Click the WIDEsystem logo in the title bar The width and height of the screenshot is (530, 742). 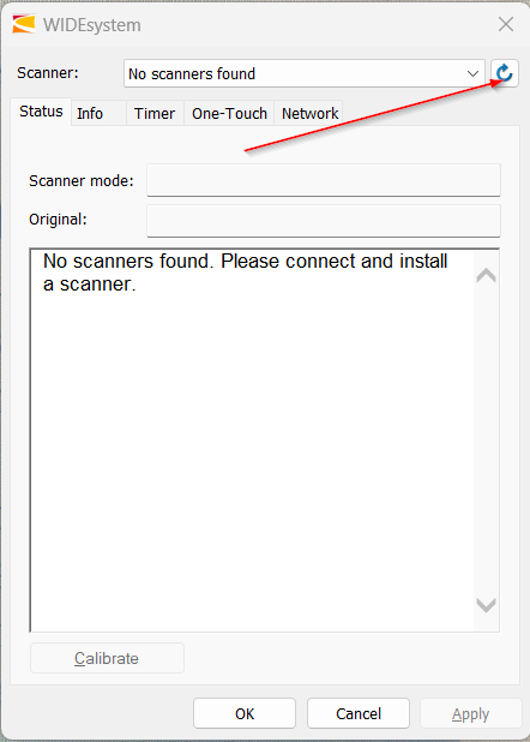24,24
